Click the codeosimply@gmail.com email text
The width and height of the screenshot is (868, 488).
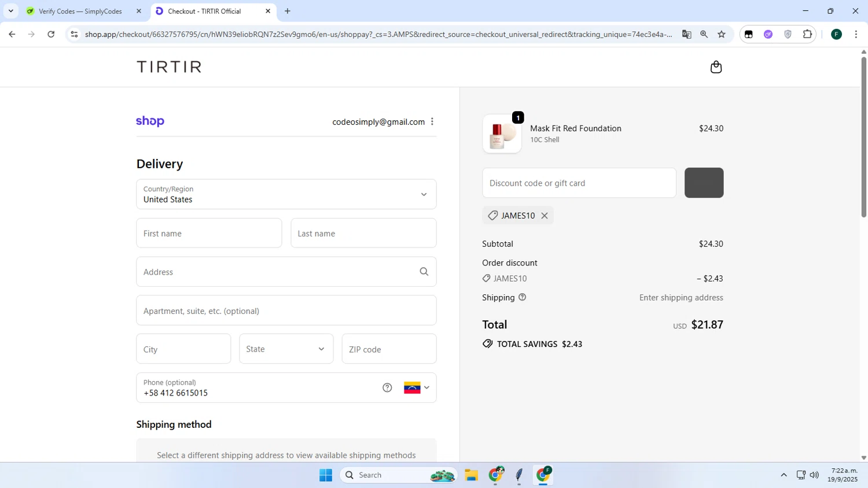click(x=378, y=121)
